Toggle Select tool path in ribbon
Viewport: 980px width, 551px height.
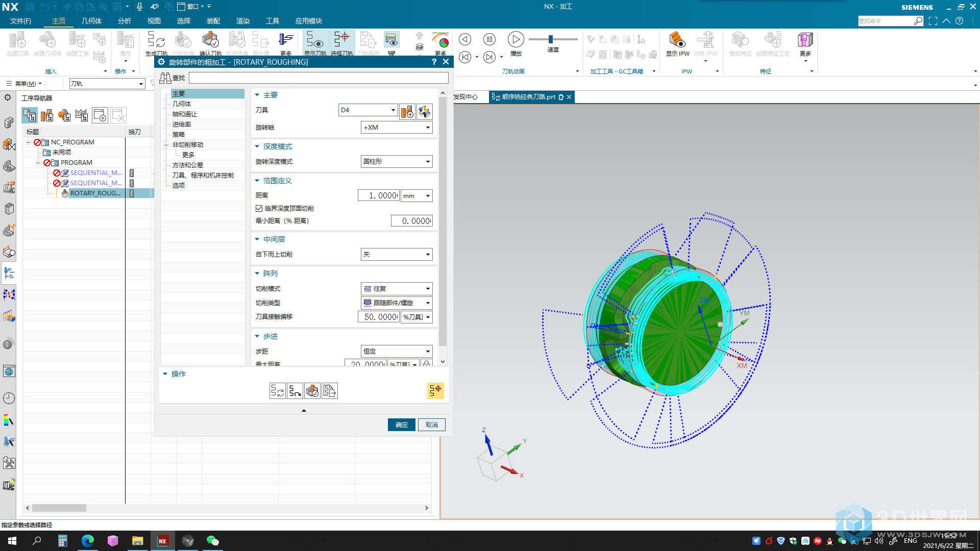(x=341, y=43)
